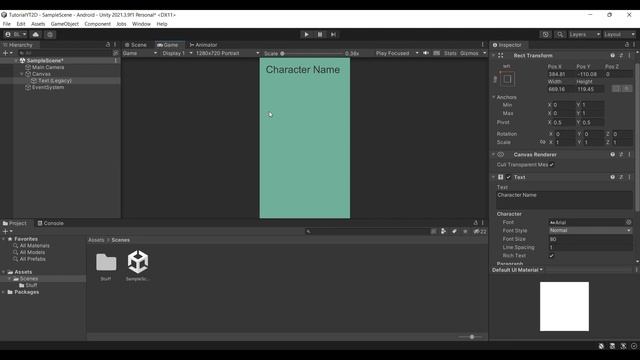Start Play mode with the Play button

click(307, 35)
